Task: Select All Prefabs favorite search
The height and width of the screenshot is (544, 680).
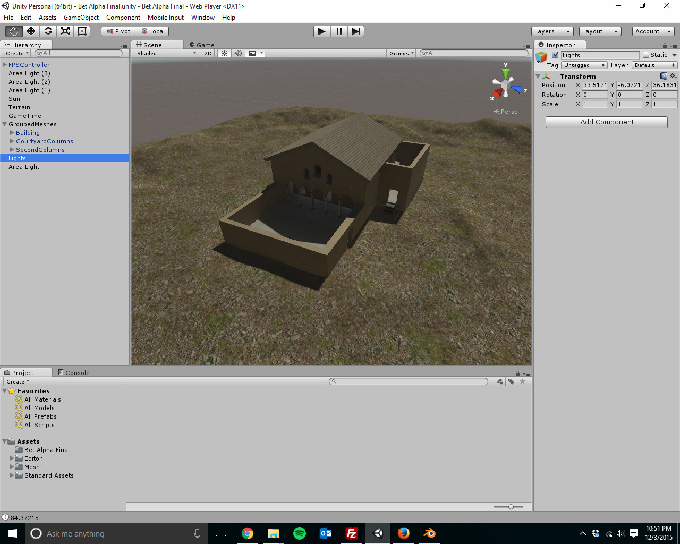Action: coord(40,416)
